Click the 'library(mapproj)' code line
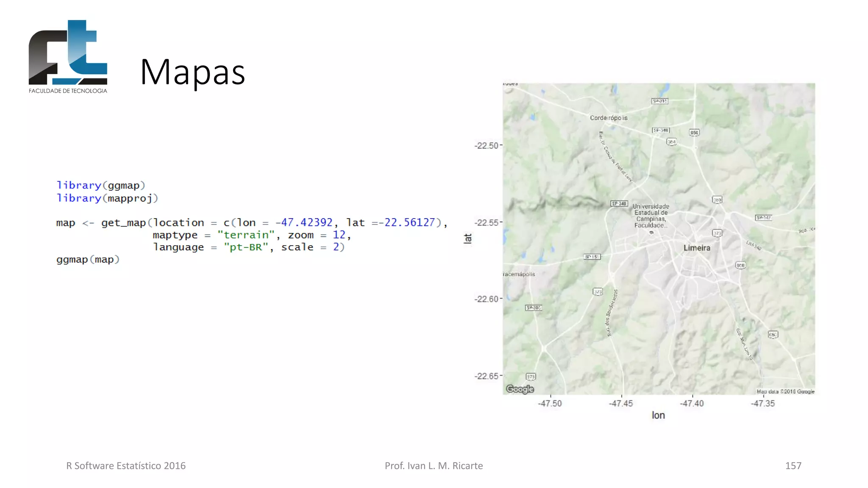The image size is (868, 488). [107, 198]
